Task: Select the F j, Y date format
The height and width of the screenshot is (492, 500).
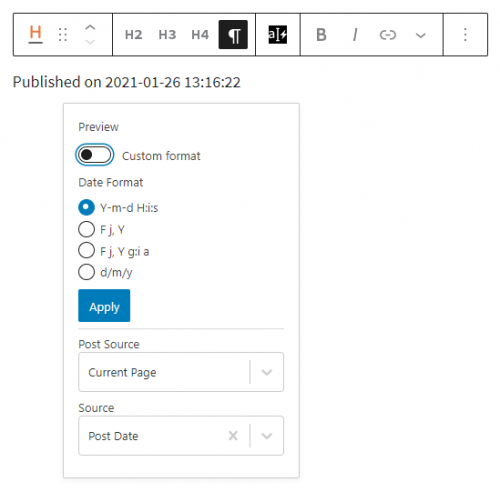Action: 86,229
